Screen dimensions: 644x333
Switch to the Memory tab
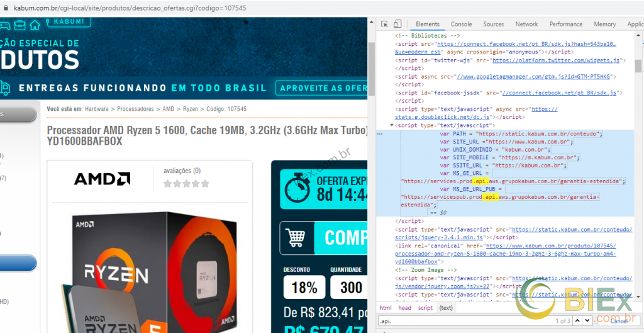(604, 25)
